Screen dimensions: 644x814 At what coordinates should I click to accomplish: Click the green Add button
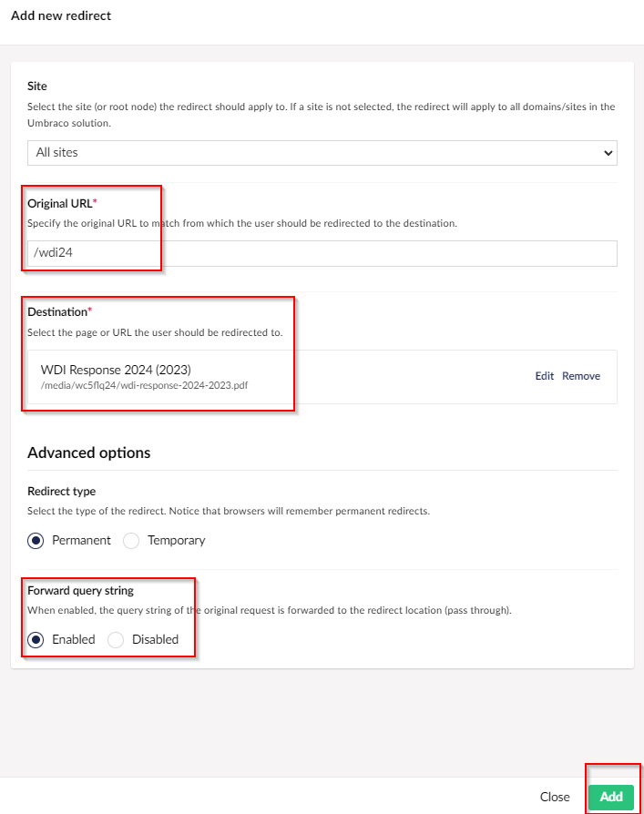(x=611, y=797)
